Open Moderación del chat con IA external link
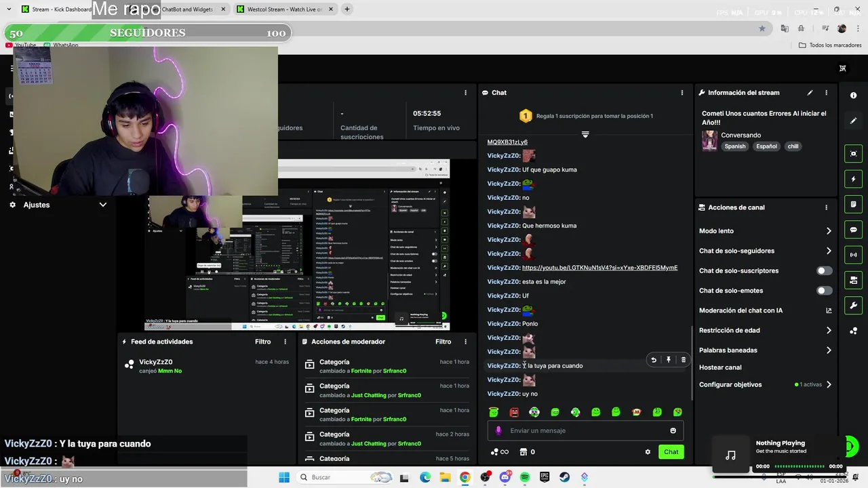Screen dimensions: 868x488 click(x=829, y=310)
